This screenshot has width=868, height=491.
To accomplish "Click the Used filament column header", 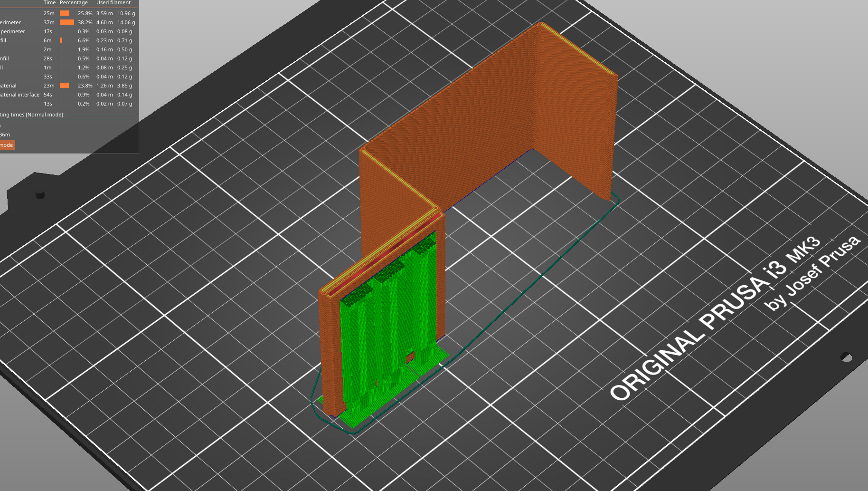I will pos(113,3).
